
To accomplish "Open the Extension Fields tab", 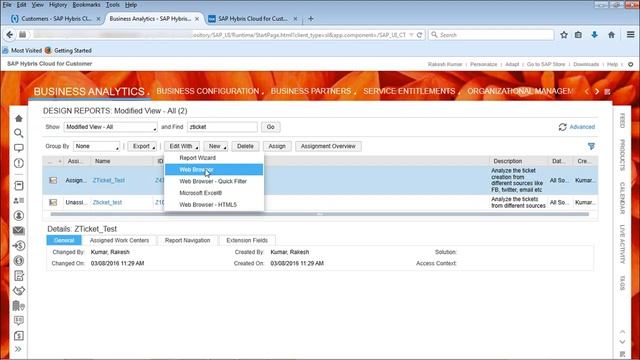I will 247,240.
